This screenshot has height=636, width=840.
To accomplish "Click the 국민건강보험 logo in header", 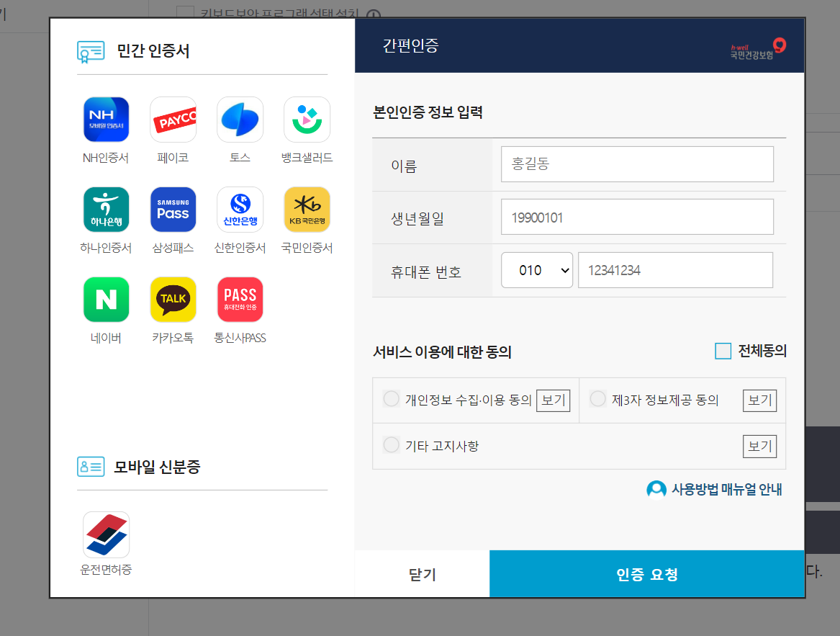I will (x=758, y=49).
